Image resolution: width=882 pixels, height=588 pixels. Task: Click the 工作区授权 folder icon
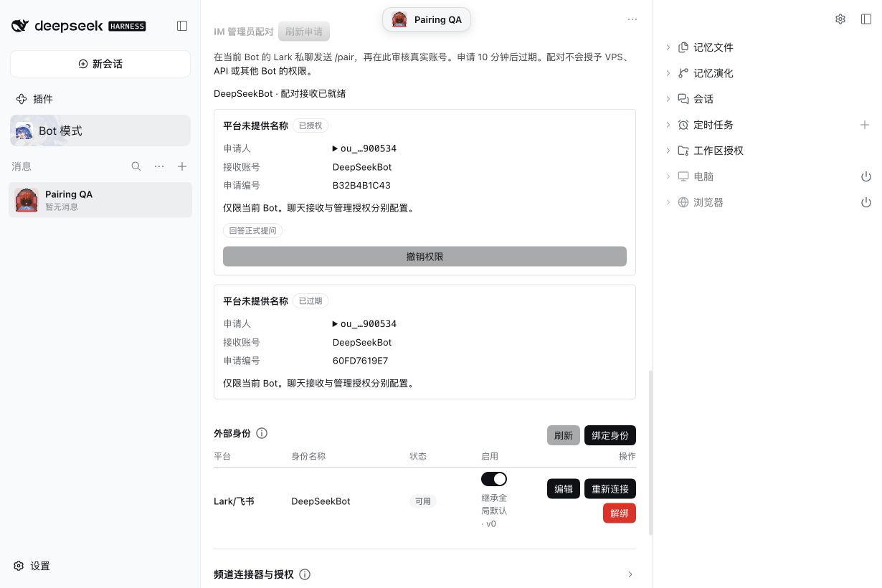[683, 151]
